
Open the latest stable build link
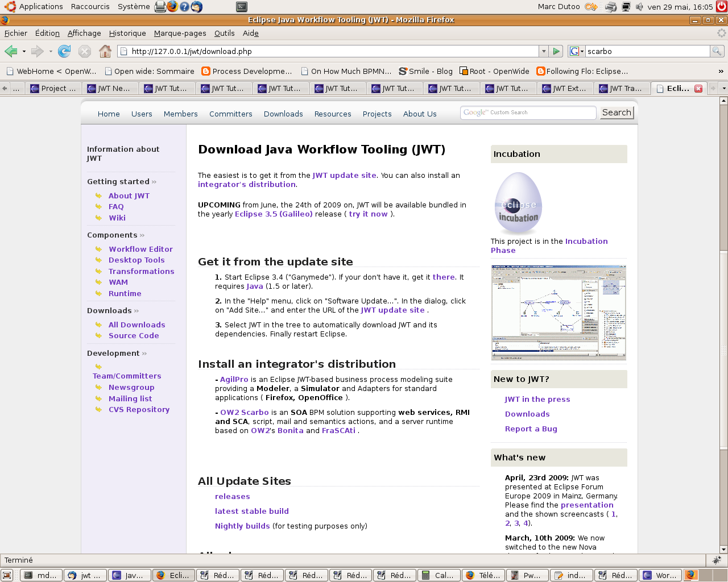tap(252, 512)
